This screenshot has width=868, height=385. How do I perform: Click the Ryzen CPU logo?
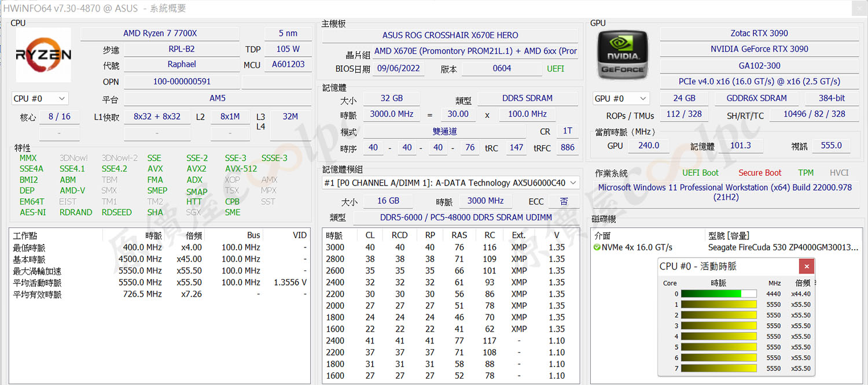[43, 55]
